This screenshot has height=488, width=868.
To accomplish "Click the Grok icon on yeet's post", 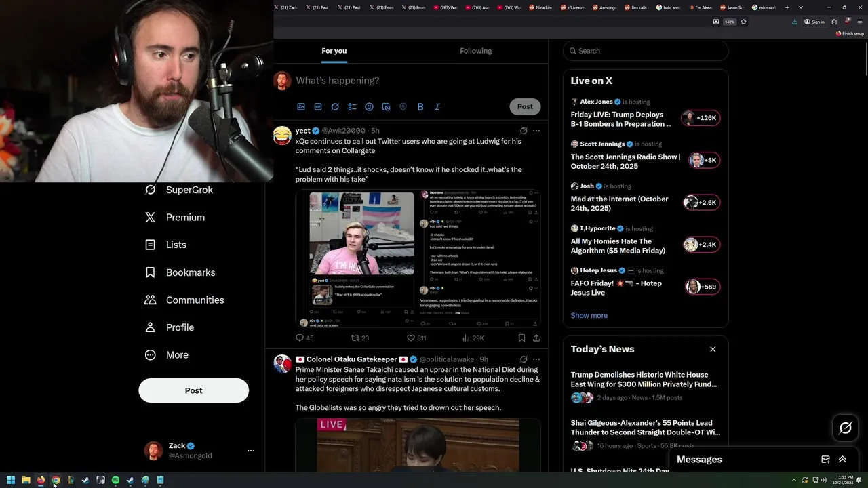I will (524, 131).
